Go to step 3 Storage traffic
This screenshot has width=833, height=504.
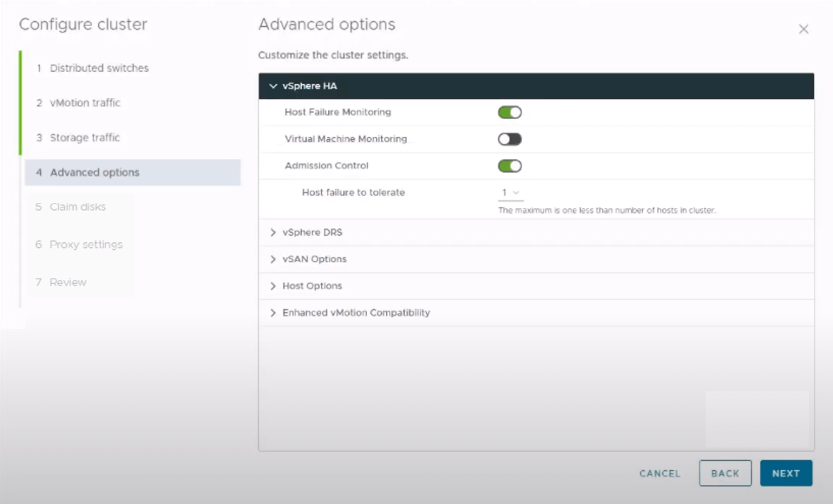(x=78, y=138)
